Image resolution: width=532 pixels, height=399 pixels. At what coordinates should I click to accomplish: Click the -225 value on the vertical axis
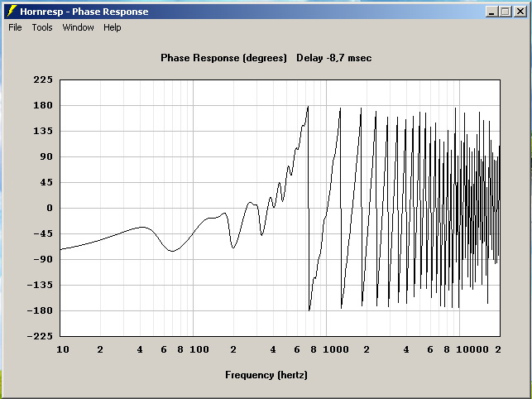tap(40, 336)
